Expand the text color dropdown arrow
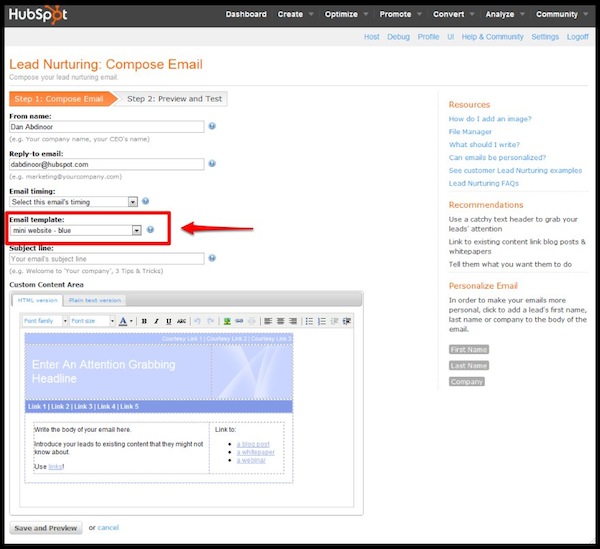 point(131,321)
